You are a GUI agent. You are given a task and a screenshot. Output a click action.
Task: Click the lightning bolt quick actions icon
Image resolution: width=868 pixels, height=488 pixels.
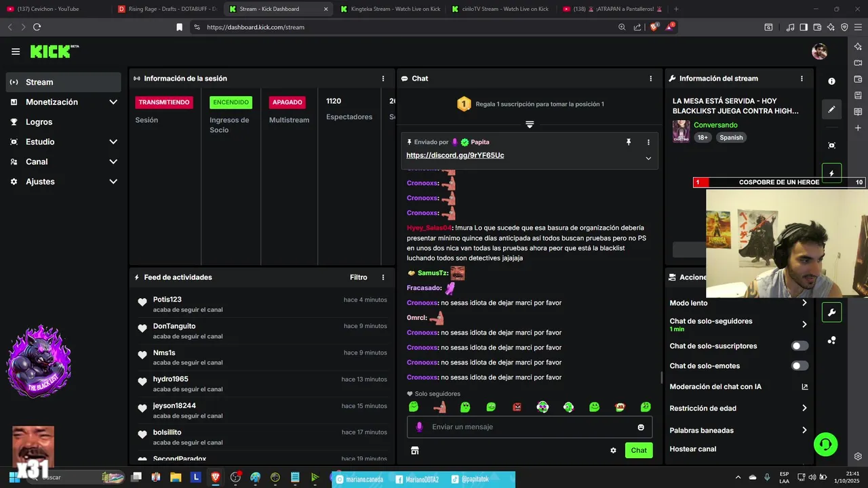[832, 173]
